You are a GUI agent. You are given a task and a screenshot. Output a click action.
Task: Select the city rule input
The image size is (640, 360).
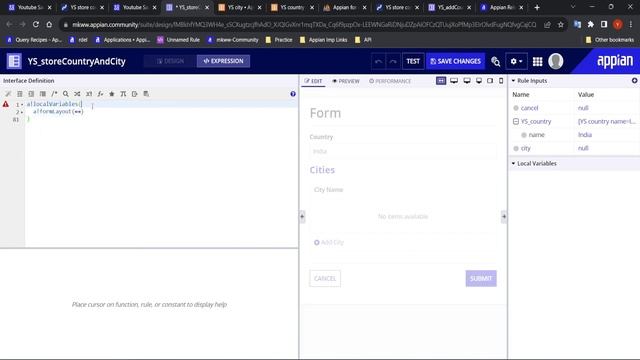[x=526, y=148]
